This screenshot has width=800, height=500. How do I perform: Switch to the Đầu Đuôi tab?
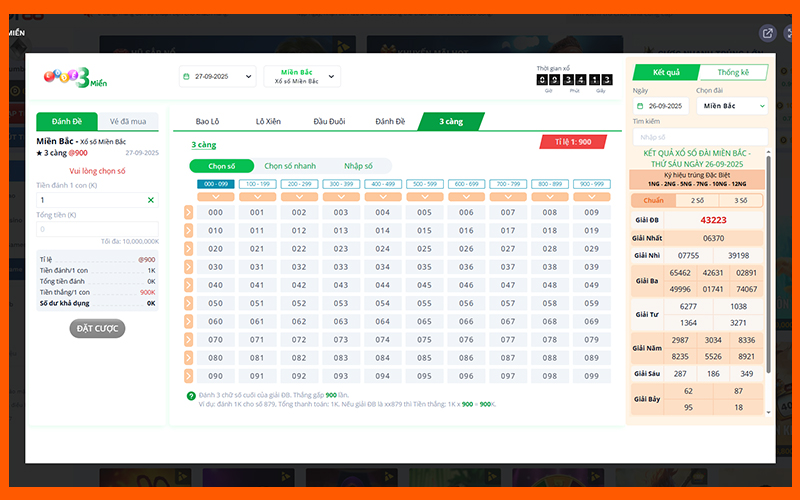point(329,121)
